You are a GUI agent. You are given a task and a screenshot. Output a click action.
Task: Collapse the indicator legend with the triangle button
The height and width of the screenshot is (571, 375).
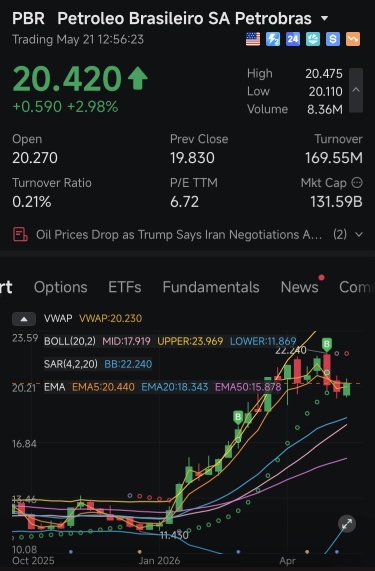24,319
